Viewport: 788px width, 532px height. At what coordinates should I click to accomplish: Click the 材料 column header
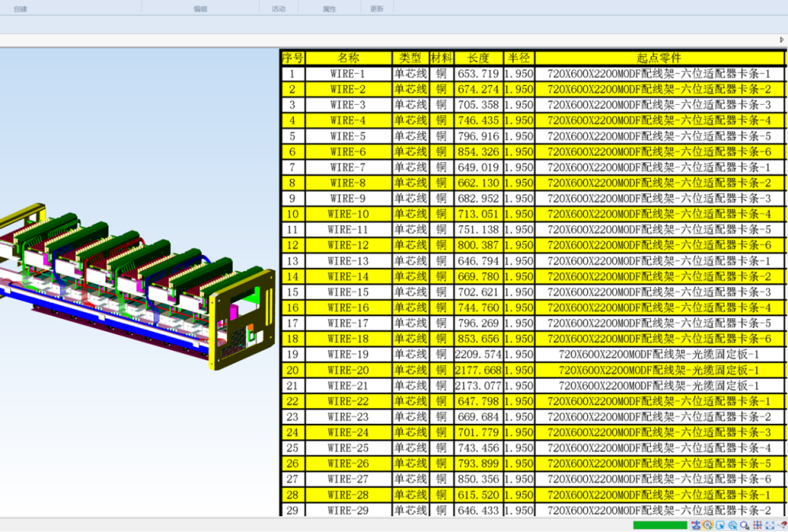[440, 58]
